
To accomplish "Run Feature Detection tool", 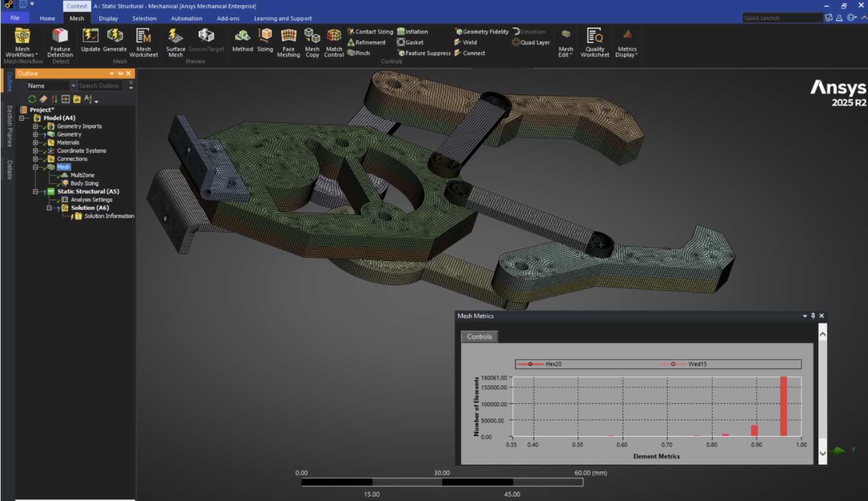I will click(60, 43).
